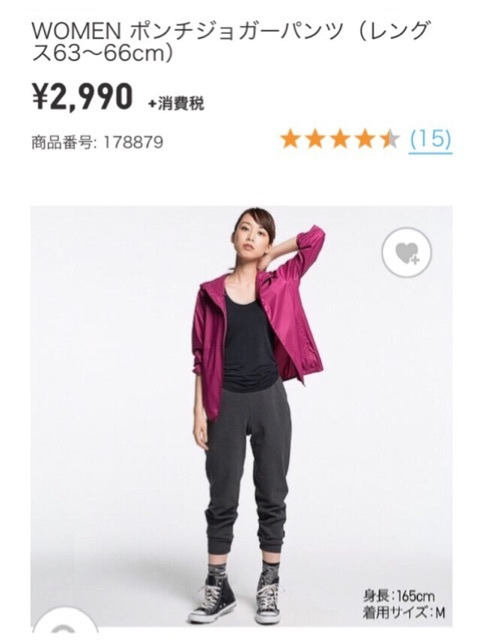The height and width of the screenshot is (641, 480).
Task: Select the product number 178879
Action: [x=132, y=143]
